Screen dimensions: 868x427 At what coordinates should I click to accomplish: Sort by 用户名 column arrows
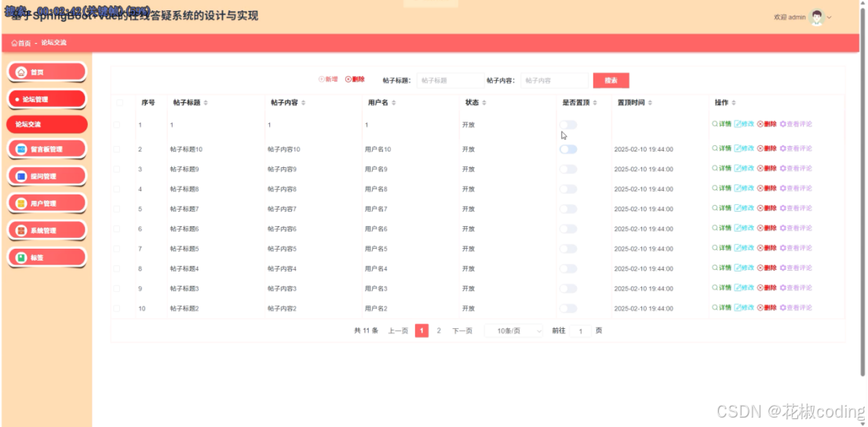[393, 103]
